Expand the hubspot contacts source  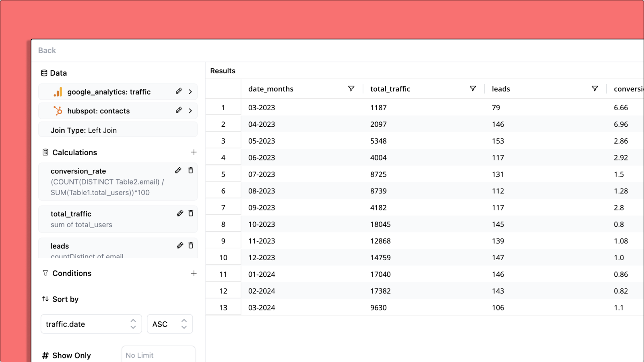190,111
